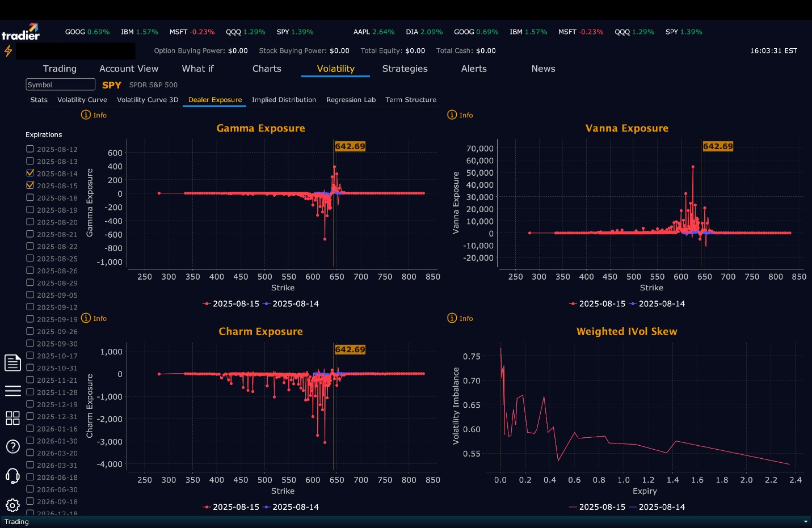The height and width of the screenshot is (528, 812).
Task: Switch to the Strategies tab
Action: (x=405, y=69)
